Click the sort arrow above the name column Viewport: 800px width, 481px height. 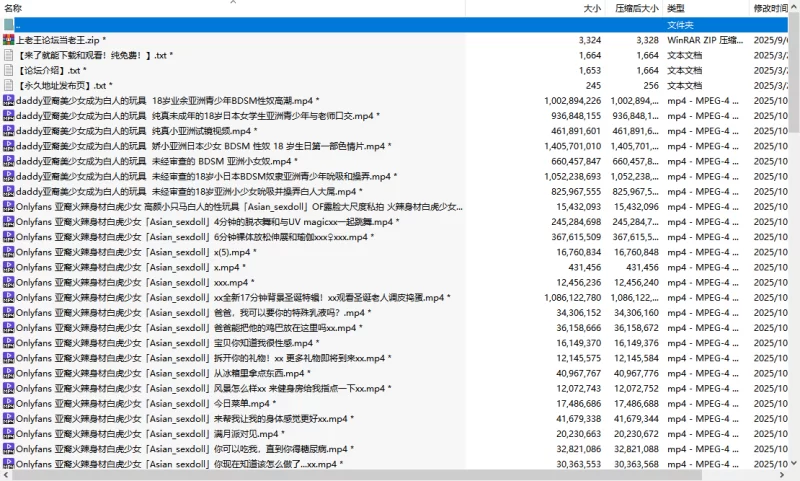click(x=232, y=2)
